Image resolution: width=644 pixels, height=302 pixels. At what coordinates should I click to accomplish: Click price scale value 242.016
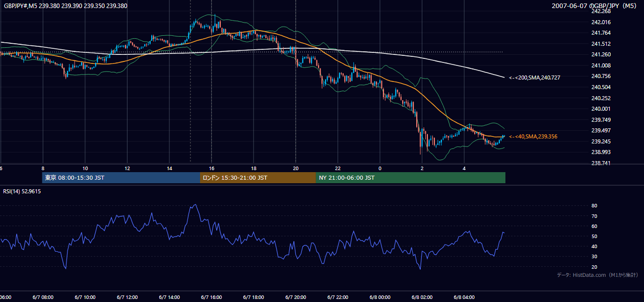[x=601, y=22]
